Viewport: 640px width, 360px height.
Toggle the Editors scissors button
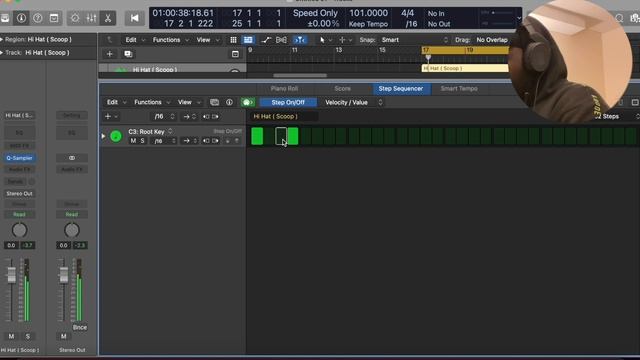tap(108, 18)
